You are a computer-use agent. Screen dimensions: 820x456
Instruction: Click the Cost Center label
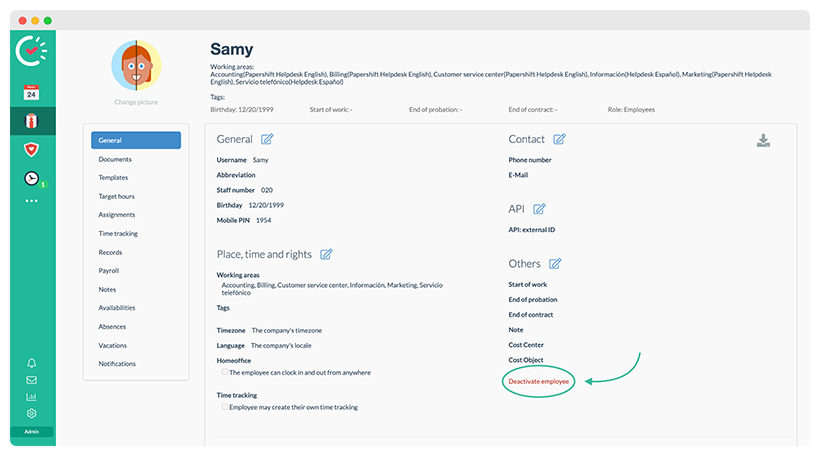pos(526,345)
